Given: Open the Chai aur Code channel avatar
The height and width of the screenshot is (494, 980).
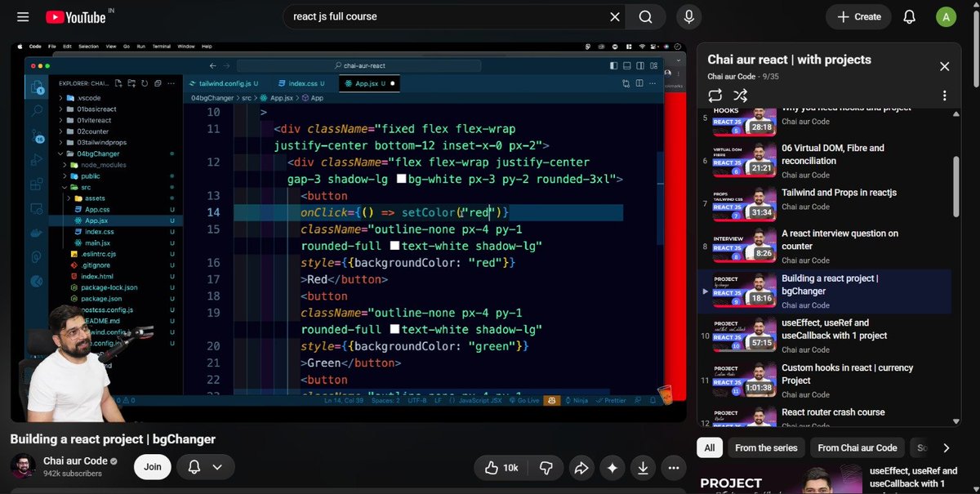Looking at the screenshot, I should (24, 466).
